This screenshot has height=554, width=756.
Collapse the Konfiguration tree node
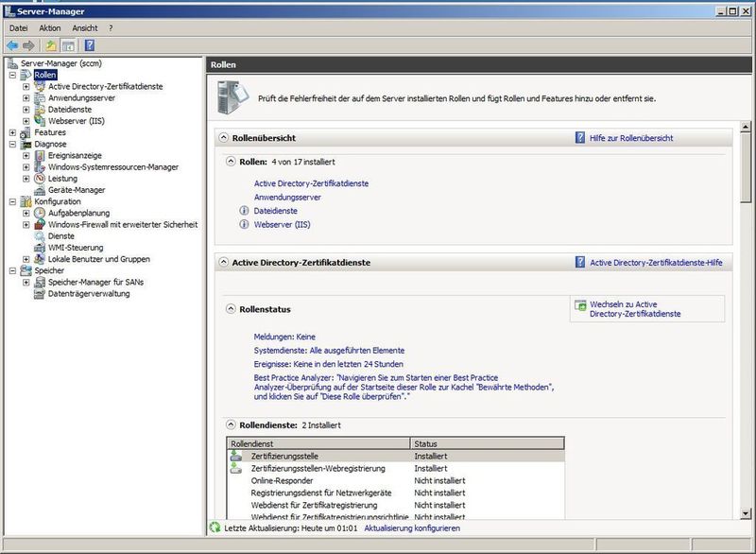(x=12, y=202)
